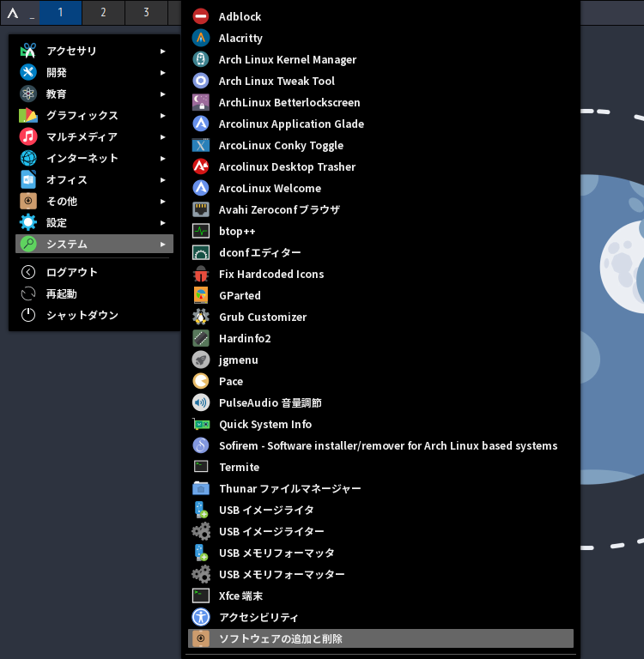Launch Xfce 端末 entry
644x659 pixels.
coord(380,596)
